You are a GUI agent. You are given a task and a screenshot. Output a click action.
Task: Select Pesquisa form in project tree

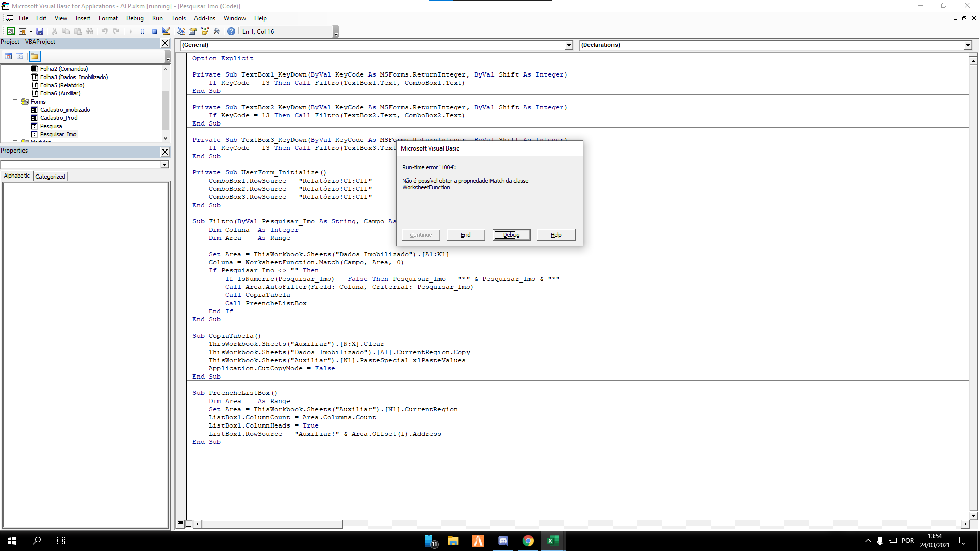click(51, 126)
